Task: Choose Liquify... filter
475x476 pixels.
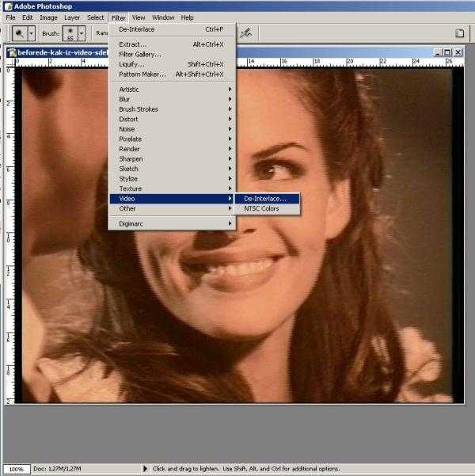Action: 172,64
